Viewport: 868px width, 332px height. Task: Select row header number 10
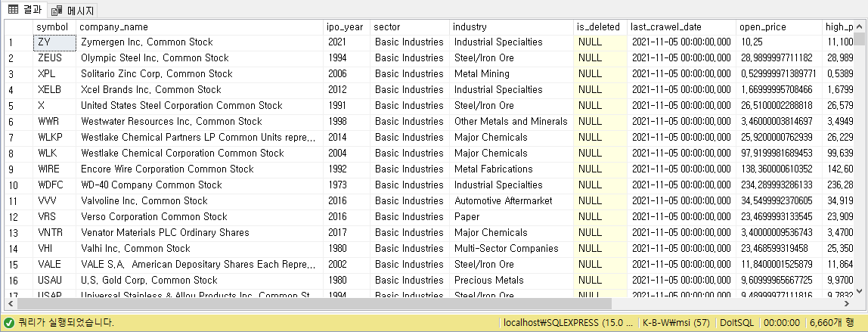19,185
